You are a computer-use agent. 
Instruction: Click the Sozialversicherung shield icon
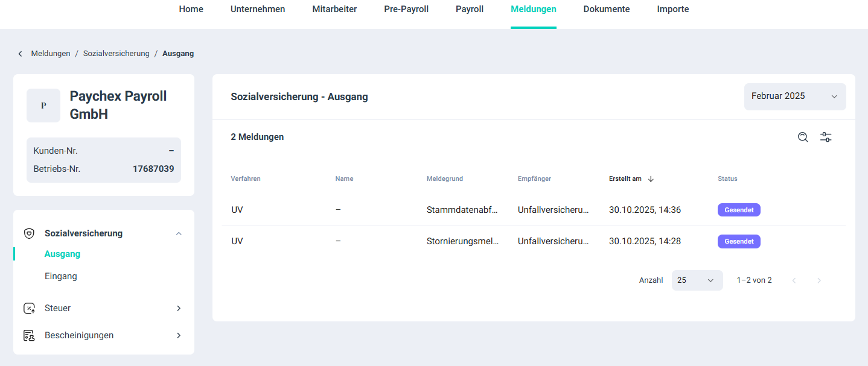coord(29,233)
